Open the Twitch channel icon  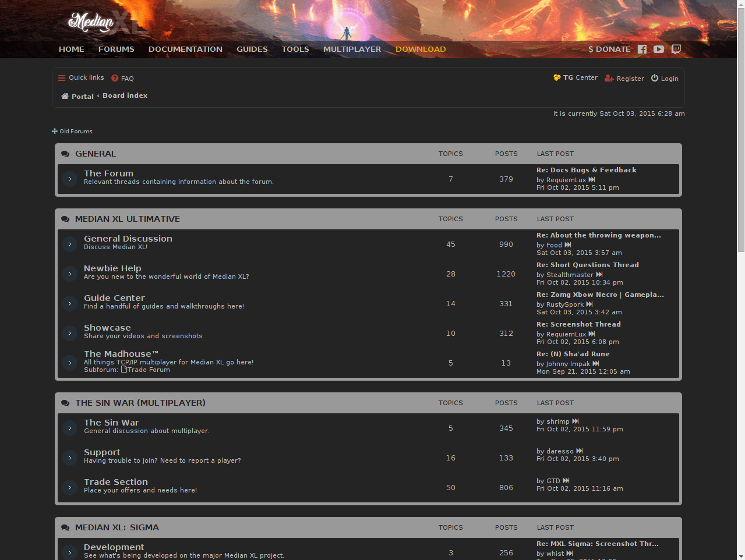coord(676,49)
